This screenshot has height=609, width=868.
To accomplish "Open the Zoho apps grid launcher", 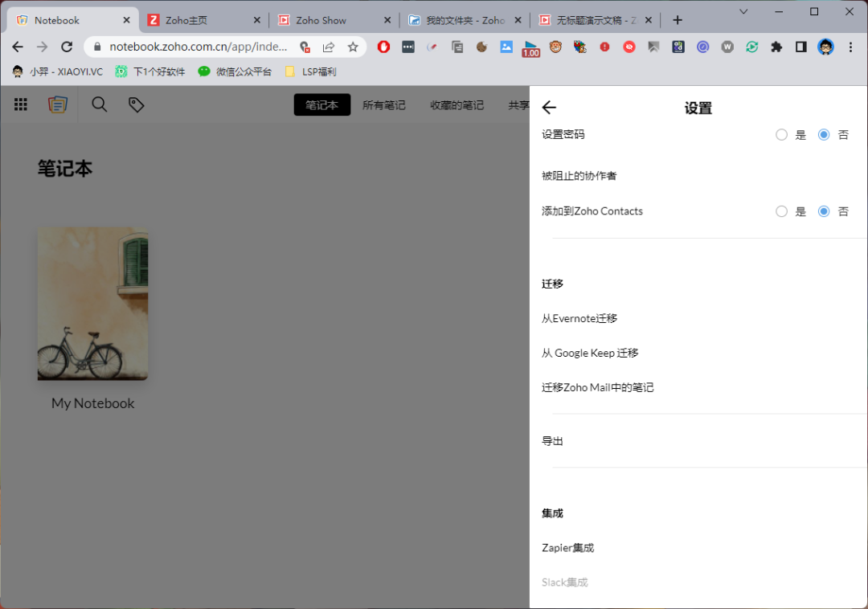I will coord(20,104).
